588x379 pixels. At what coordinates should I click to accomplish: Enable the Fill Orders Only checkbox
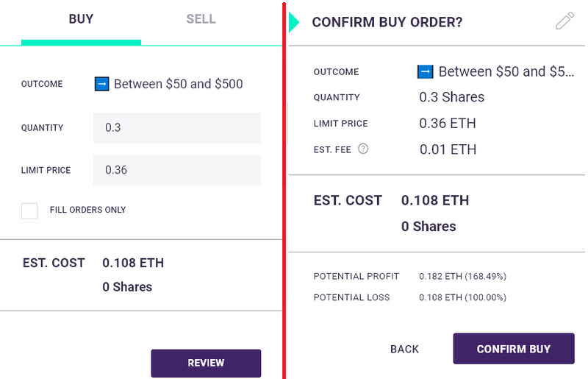pyautogui.click(x=29, y=210)
